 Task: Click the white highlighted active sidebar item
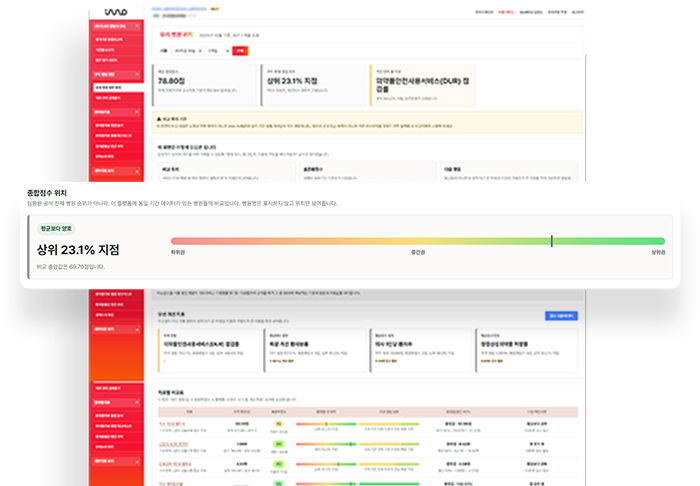[x=118, y=87]
